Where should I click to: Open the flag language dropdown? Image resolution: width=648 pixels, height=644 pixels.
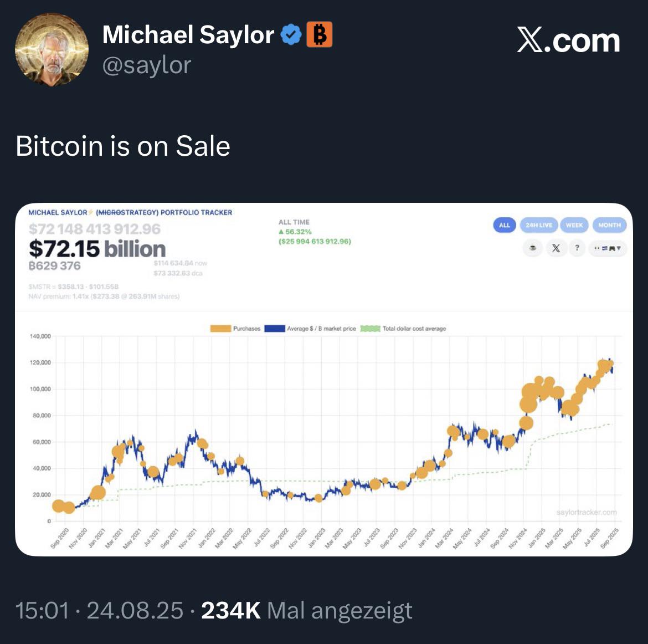pos(608,248)
